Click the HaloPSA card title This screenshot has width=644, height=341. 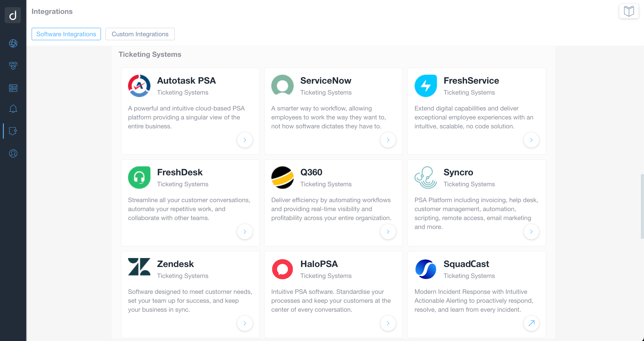click(319, 264)
